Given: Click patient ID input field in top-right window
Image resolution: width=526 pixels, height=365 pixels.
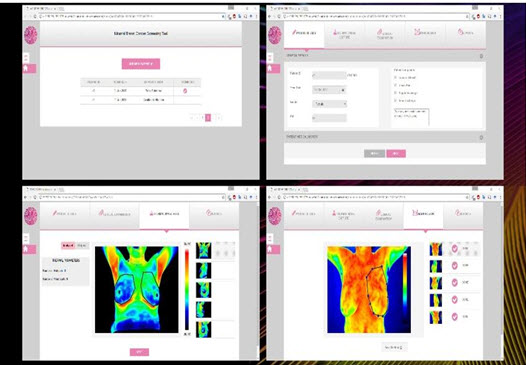Looking at the screenshot, I should click(329, 75).
